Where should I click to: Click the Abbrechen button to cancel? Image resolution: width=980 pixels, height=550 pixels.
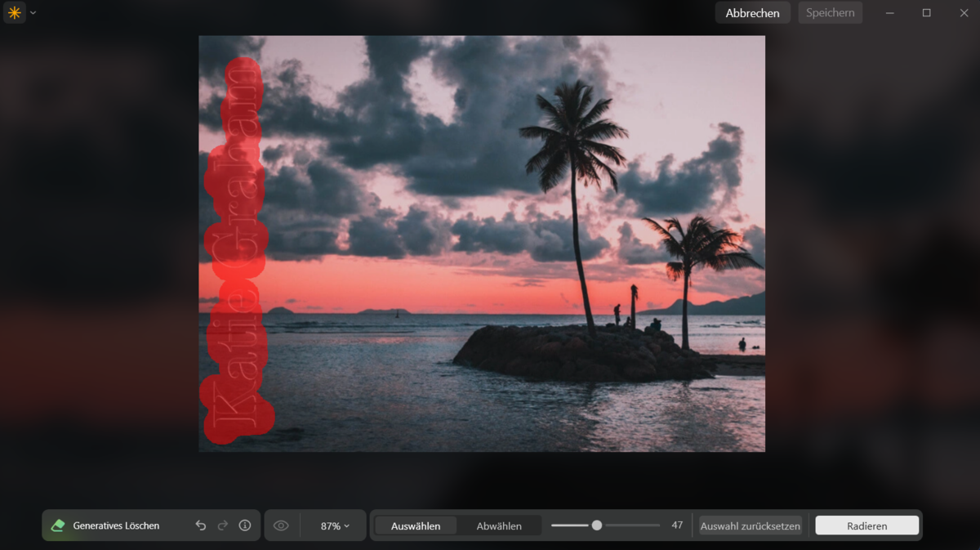point(752,12)
